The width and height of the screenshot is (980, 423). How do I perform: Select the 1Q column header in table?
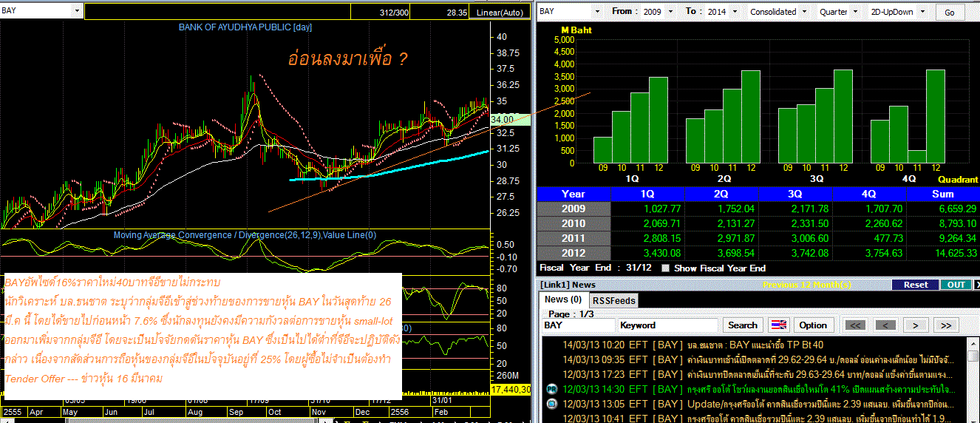tap(647, 194)
